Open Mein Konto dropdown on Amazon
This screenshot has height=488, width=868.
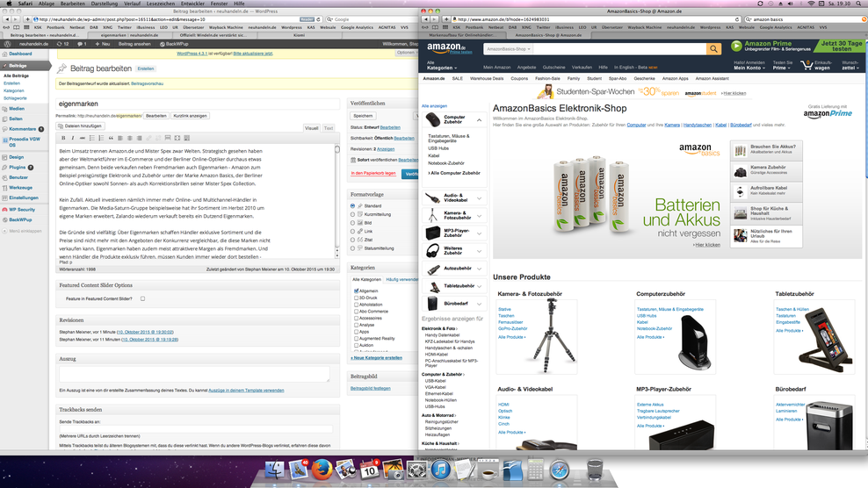[749, 65]
